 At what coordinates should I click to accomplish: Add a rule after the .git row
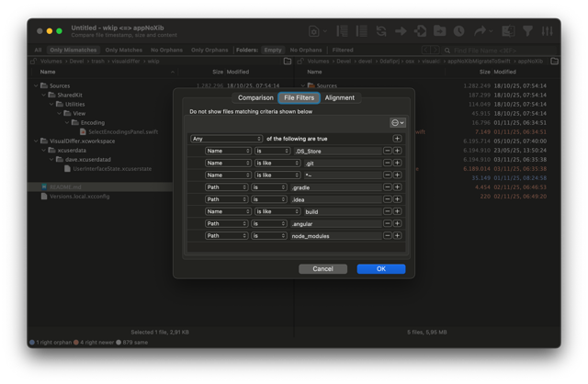(x=397, y=163)
